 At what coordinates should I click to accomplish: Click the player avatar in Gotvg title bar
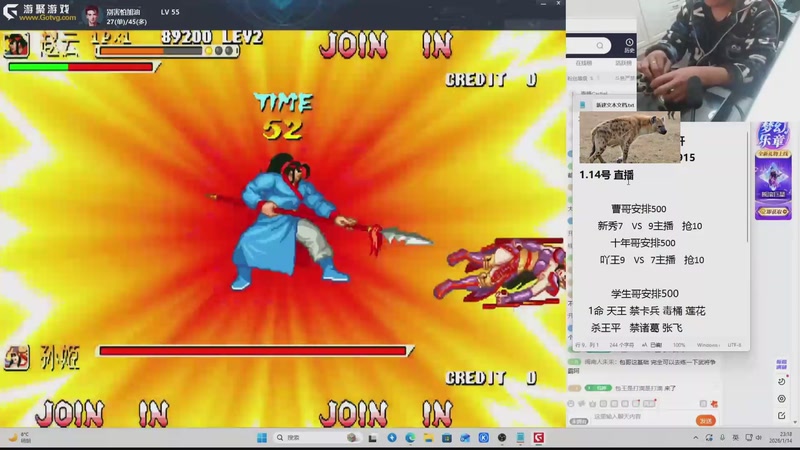pyautogui.click(x=92, y=15)
